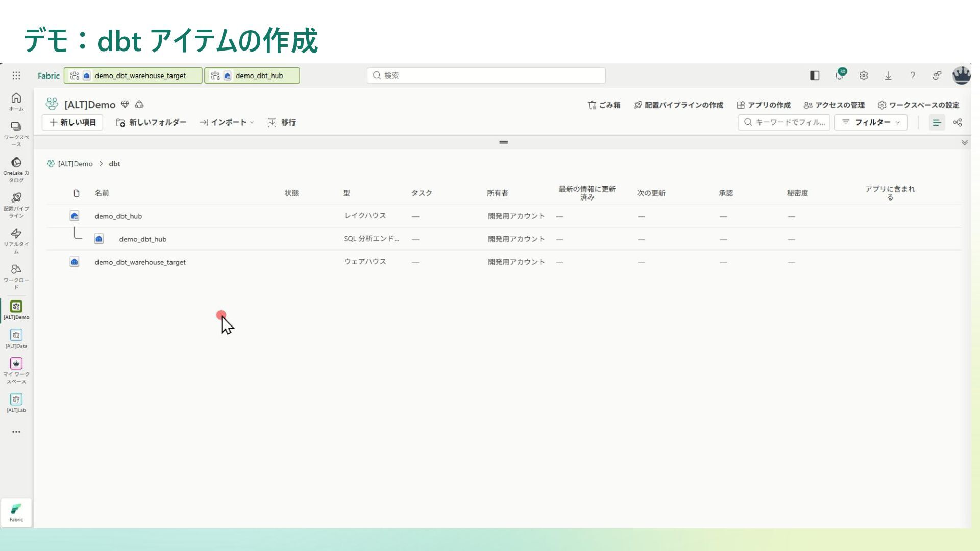This screenshot has height=551, width=980.
Task: Go to ホーム in the left sidebar
Action: point(16,102)
